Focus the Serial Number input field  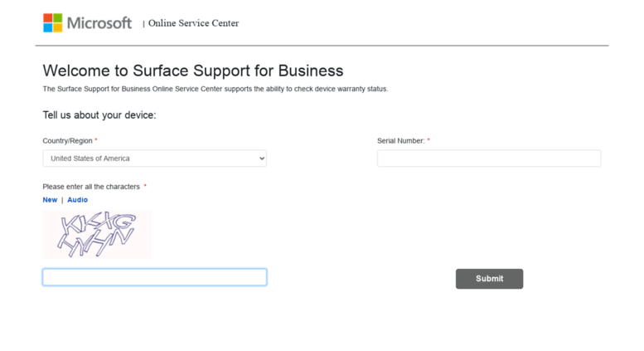489,158
